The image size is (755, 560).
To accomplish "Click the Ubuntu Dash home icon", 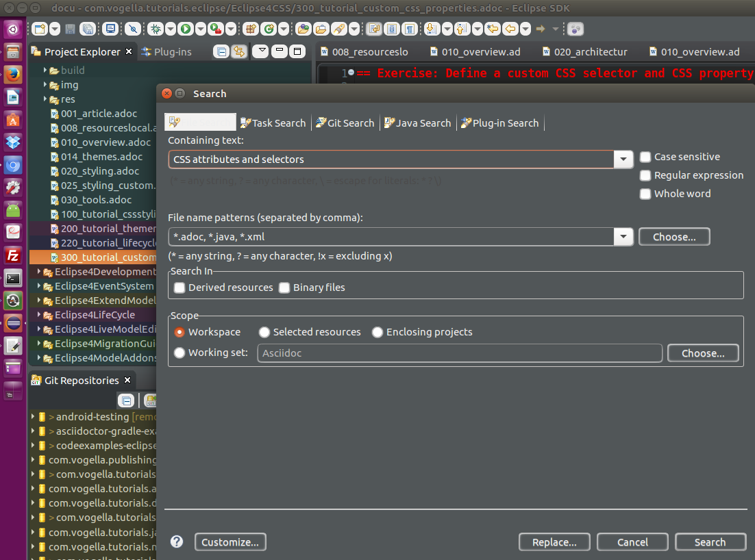I will [x=13, y=29].
